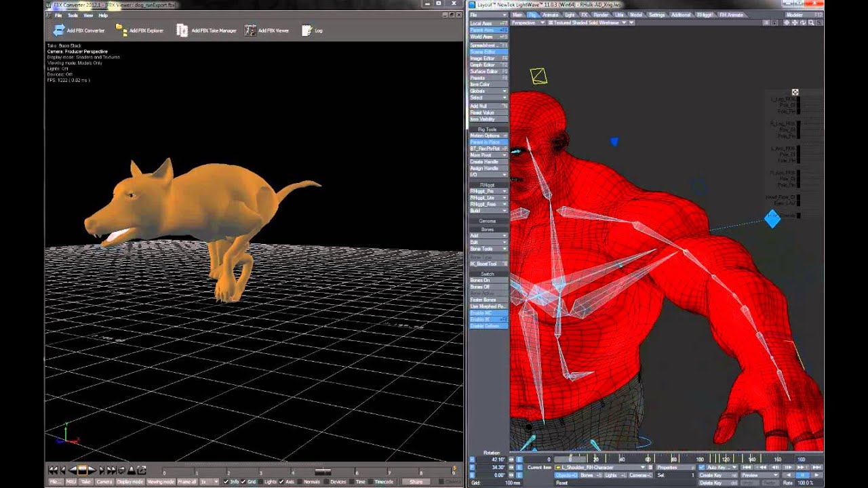Viewport: 868px width, 488px height.
Task: Play animation backward in FBX Viewer
Action: (x=73, y=470)
